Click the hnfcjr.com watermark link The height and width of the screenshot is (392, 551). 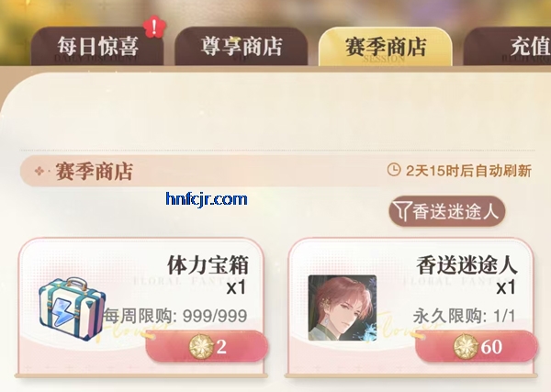click(x=207, y=199)
